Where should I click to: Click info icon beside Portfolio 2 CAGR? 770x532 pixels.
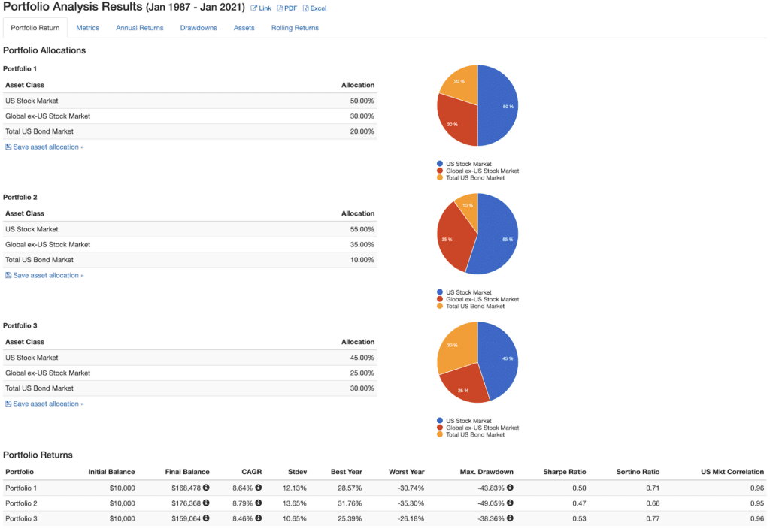tap(259, 503)
